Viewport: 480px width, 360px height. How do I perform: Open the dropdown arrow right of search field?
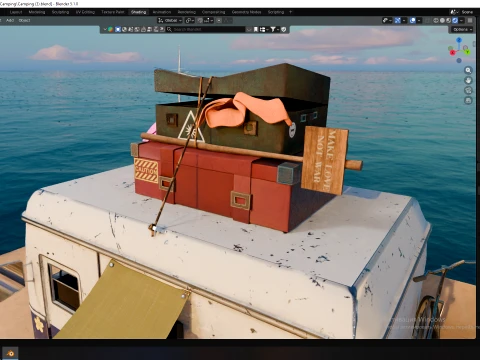point(249,29)
